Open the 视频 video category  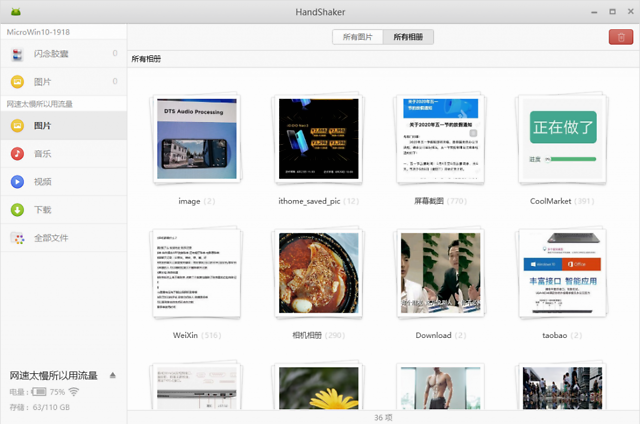(64, 182)
